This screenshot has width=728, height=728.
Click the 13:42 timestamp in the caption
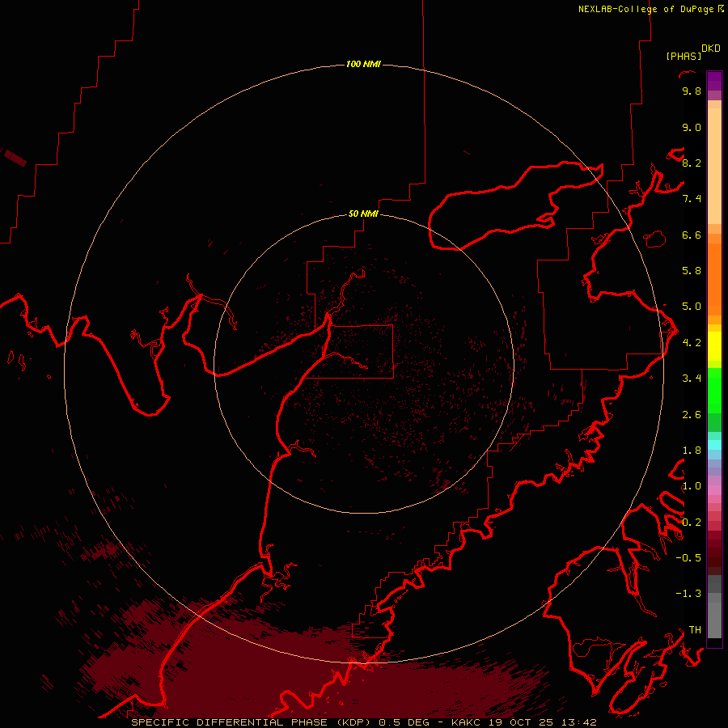[x=580, y=722]
